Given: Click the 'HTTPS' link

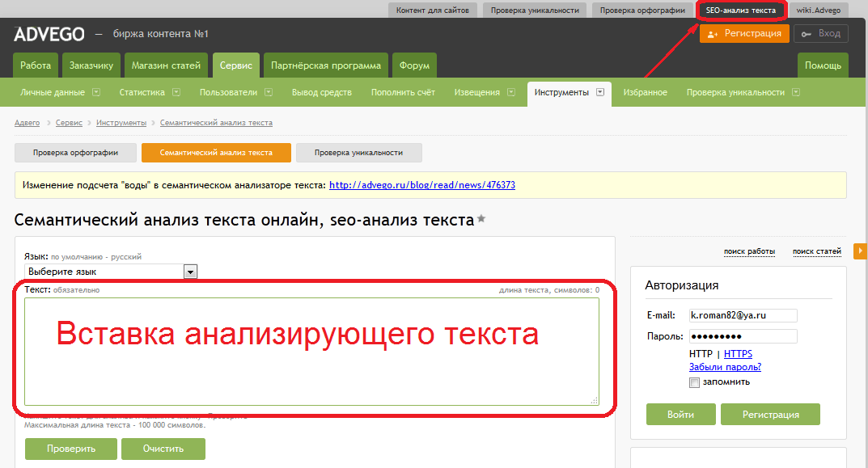Looking at the screenshot, I should (x=738, y=353).
